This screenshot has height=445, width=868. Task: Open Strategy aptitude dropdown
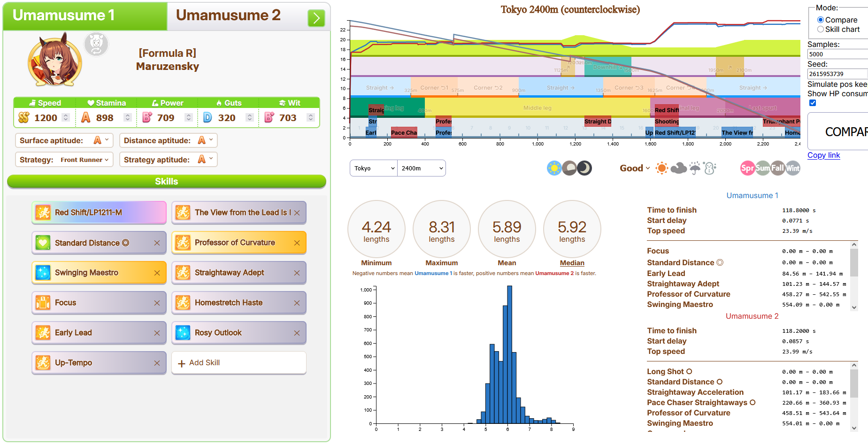(x=169, y=160)
